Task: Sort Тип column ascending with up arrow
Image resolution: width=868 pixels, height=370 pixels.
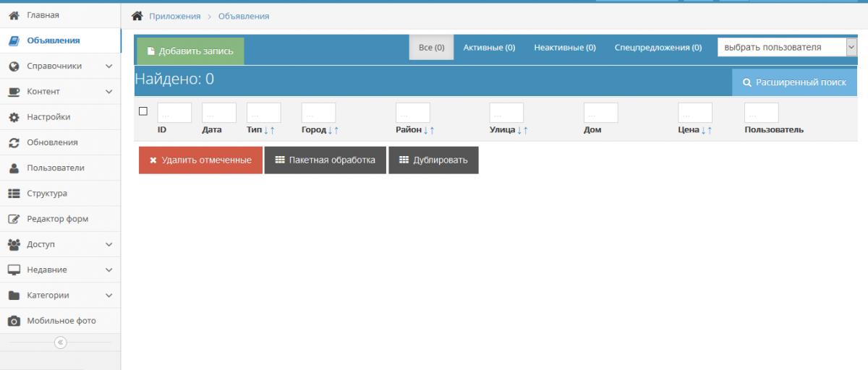Action: tap(272, 130)
